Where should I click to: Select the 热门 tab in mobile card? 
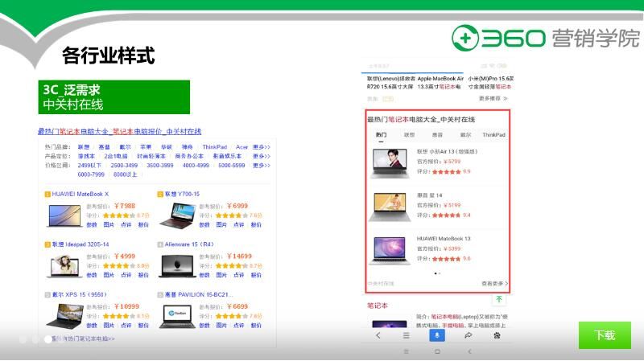[x=381, y=135]
